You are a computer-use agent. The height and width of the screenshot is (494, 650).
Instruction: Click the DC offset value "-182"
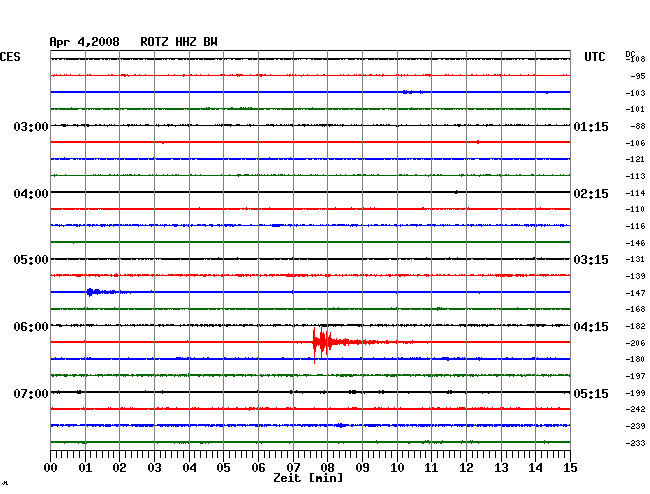(635, 326)
